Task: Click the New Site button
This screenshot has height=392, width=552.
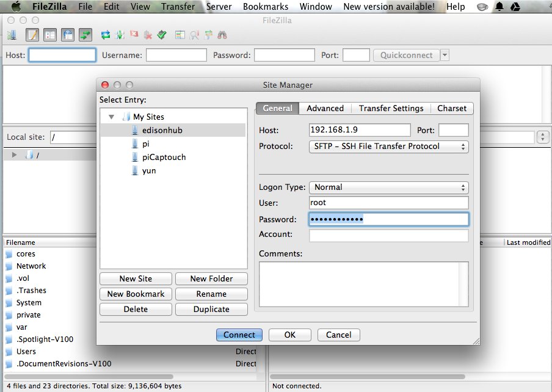Action: [x=136, y=278]
